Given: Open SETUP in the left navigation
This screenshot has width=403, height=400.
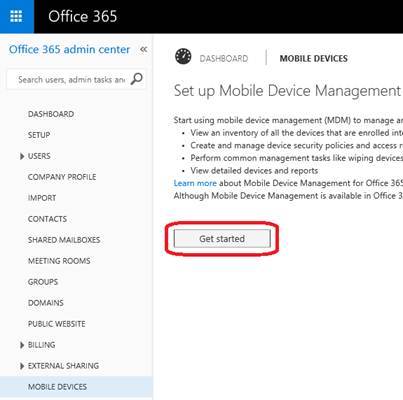Looking at the screenshot, I should (39, 135).
